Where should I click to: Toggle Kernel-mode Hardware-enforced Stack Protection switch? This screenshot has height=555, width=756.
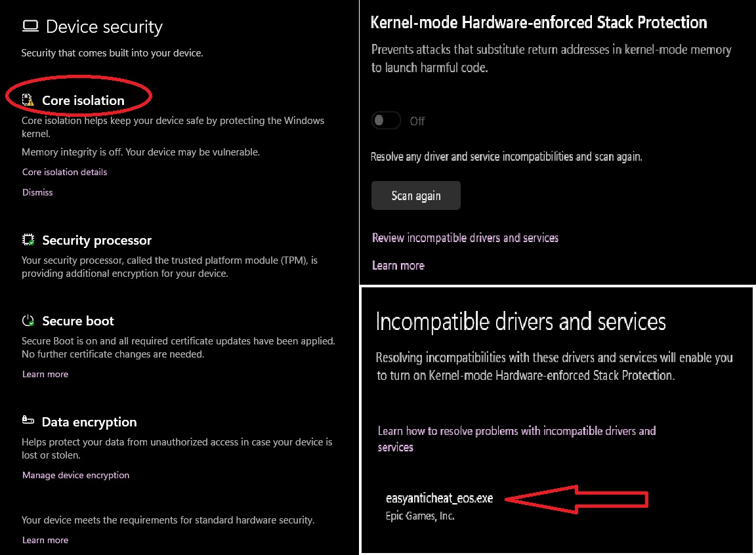pos(386,121)
